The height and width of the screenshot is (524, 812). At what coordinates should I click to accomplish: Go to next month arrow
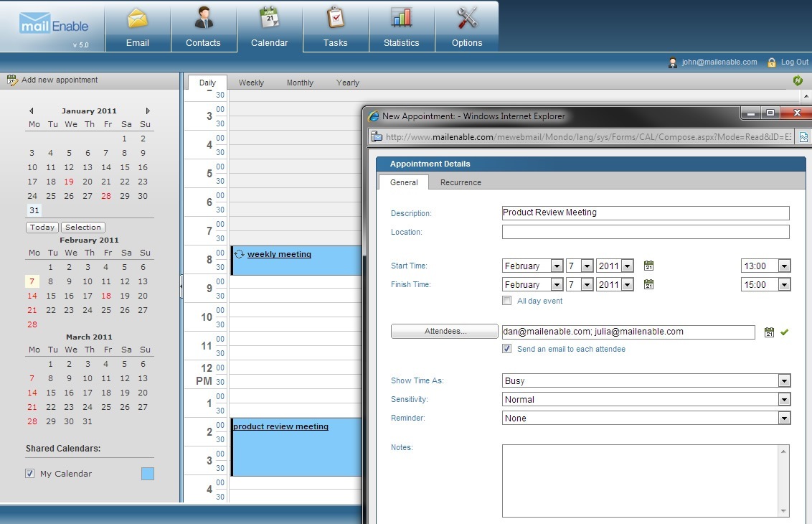tap(148, 111)
